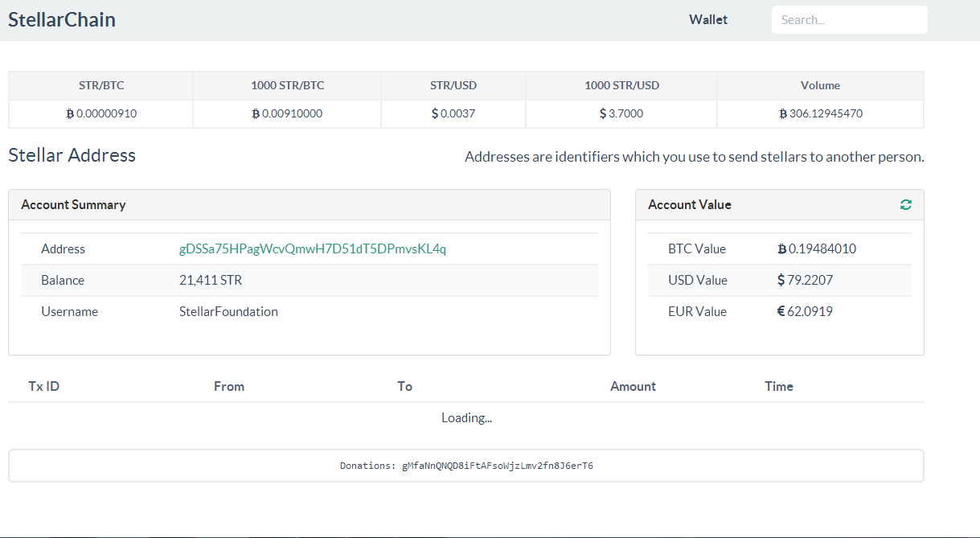Image resolution: width=980 pixels, height=538 pixels.
Task: Click the euro icon in the EUR Value row
Action: click(x=781, y=311)
